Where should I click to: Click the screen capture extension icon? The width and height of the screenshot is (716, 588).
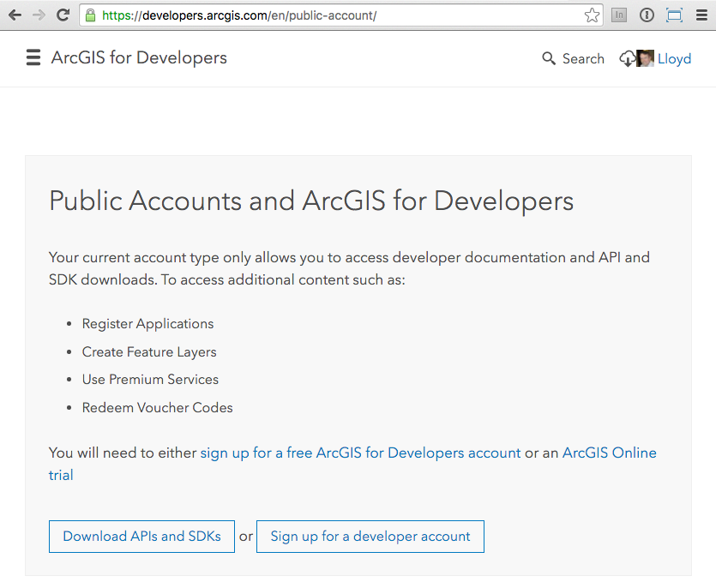click(674, 15)
